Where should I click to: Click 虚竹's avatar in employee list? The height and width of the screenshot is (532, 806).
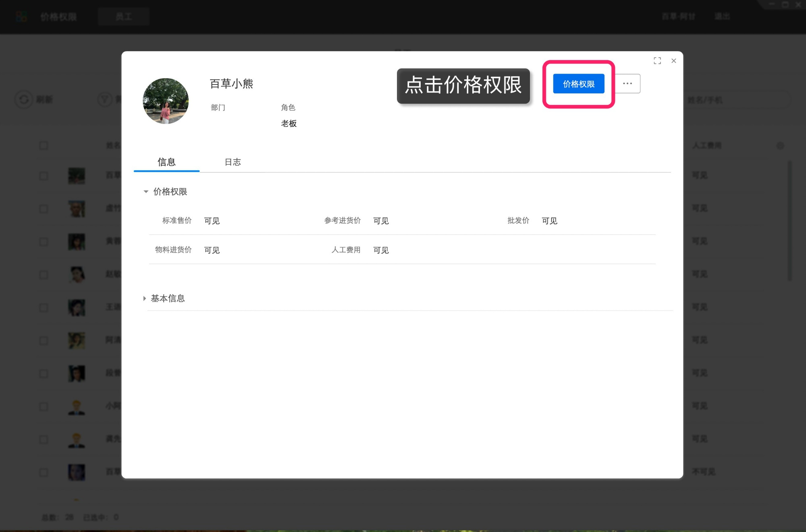pos(77,209)
